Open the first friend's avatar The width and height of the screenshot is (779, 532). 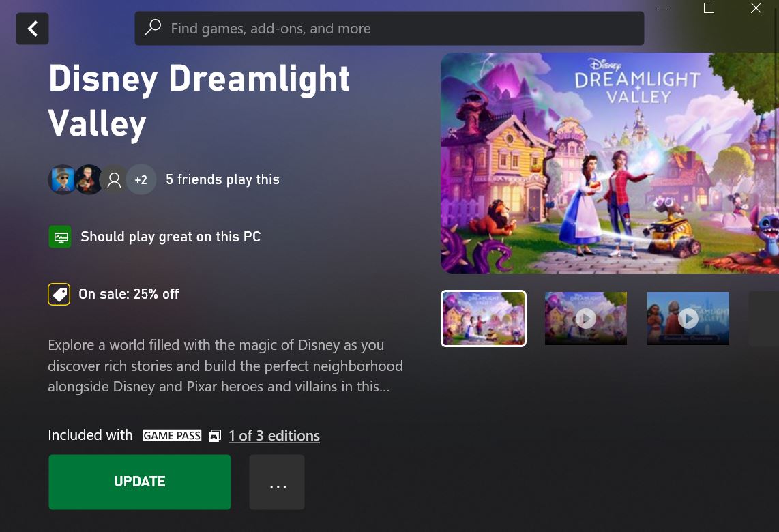click(x=63, y=179)
